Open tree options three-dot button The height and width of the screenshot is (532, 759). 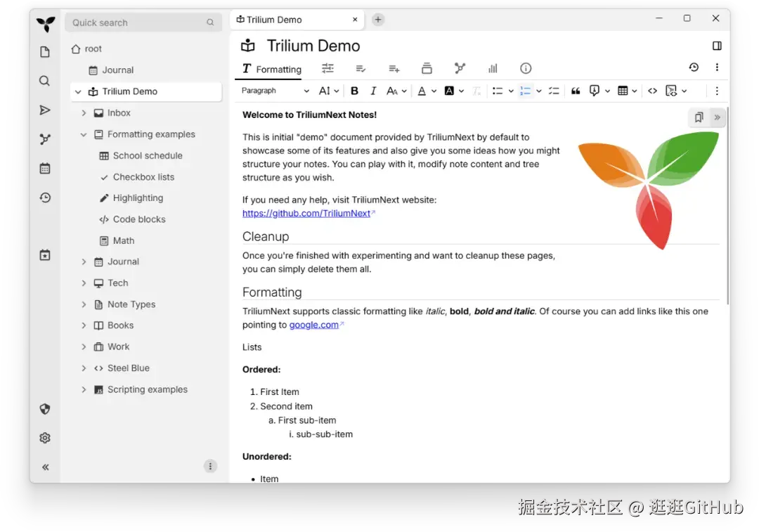click(210, 466)
